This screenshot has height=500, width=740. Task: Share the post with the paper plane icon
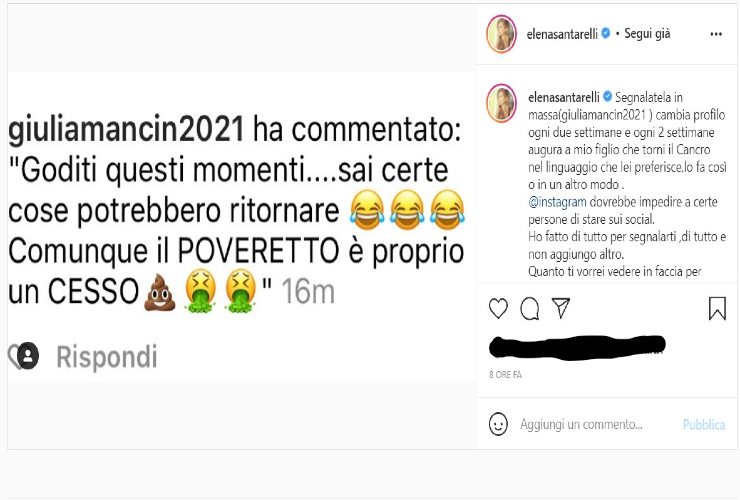[561, 308]
